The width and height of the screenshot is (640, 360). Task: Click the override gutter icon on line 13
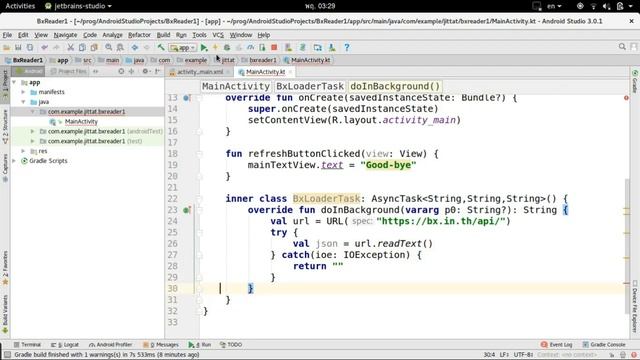click(x=187, y=98)
